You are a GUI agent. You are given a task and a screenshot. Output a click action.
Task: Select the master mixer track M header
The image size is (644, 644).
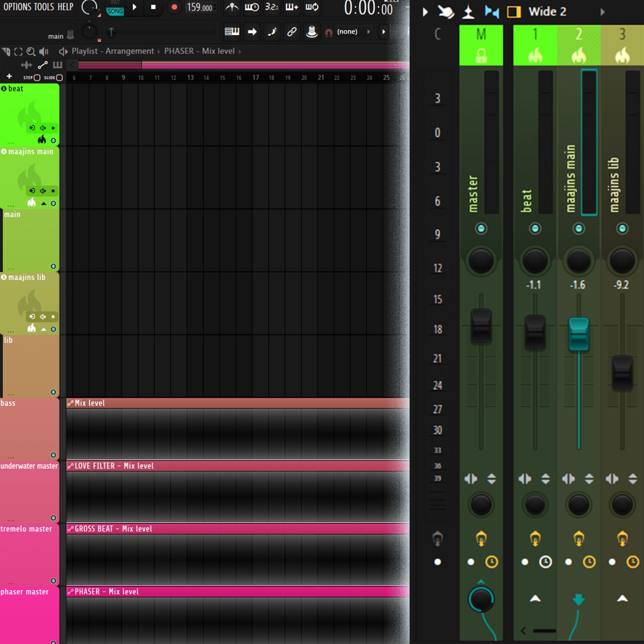click(481, 45)
